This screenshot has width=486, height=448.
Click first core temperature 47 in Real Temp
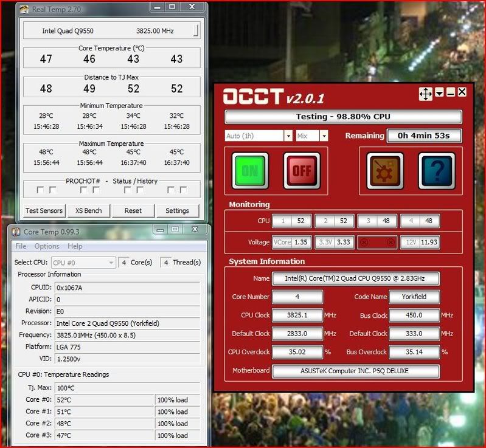coord(46,59)
